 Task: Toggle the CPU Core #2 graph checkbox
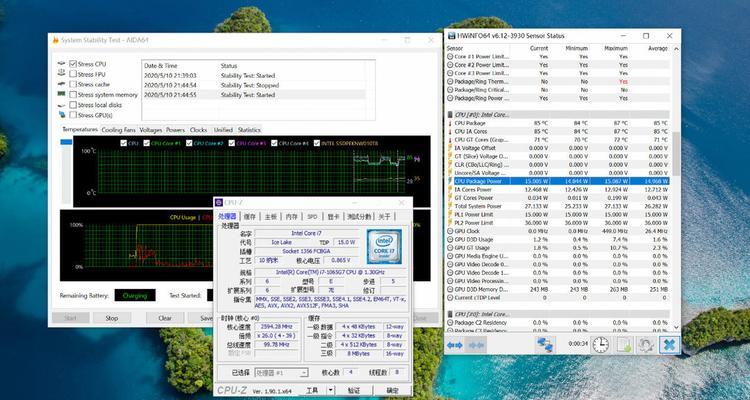point(189,143)
